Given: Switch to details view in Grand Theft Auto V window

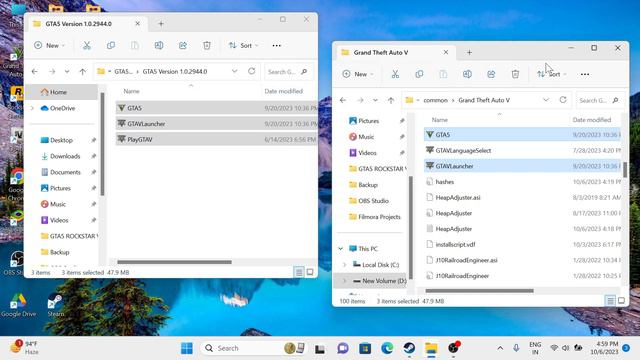Looking at the screenshot, I should [x=610, y=301].
